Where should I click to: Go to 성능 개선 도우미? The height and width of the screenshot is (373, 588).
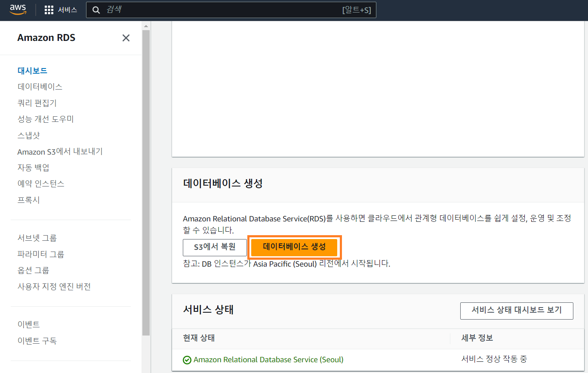click(x=46, y=119)
